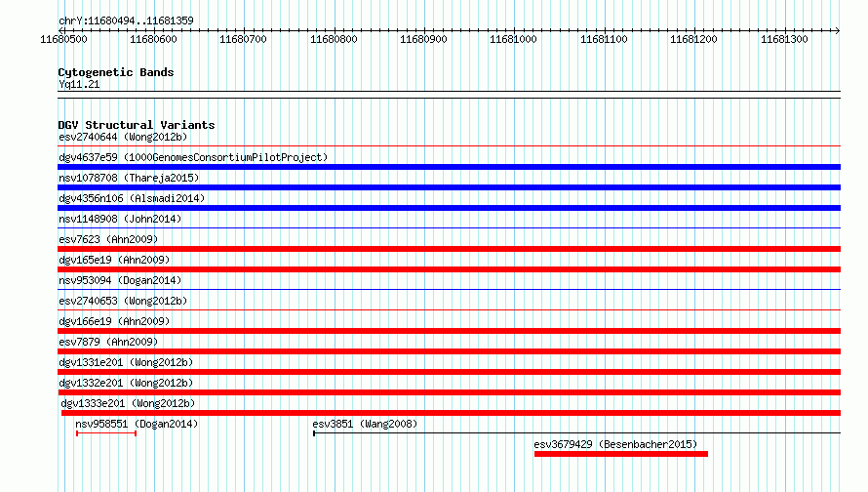Select the dgv4637e59 1000GenomesConsortiumPilotProject blue bar
The height and width of the screenshot is (492, 868).
[x=449, y=167]
